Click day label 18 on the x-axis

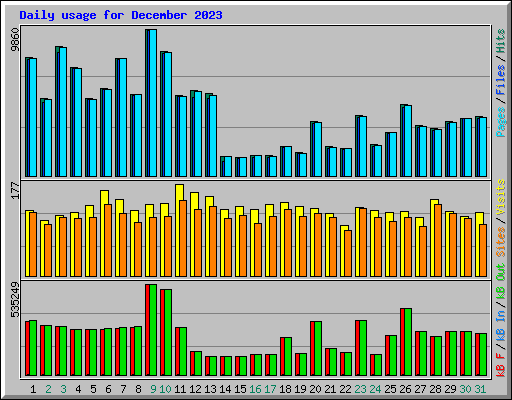pyautogui.click(x=285, y=389)
